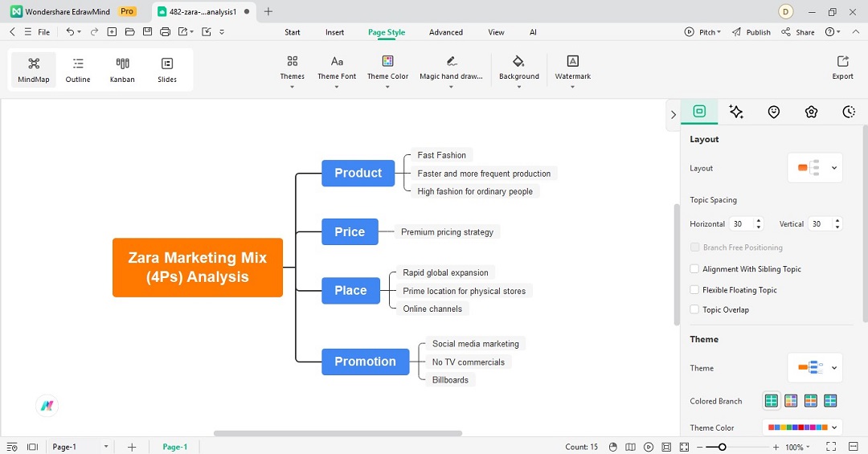This screenshot has width=868, height=454.
Task: Click the Export icon
Action: point(842,67)
